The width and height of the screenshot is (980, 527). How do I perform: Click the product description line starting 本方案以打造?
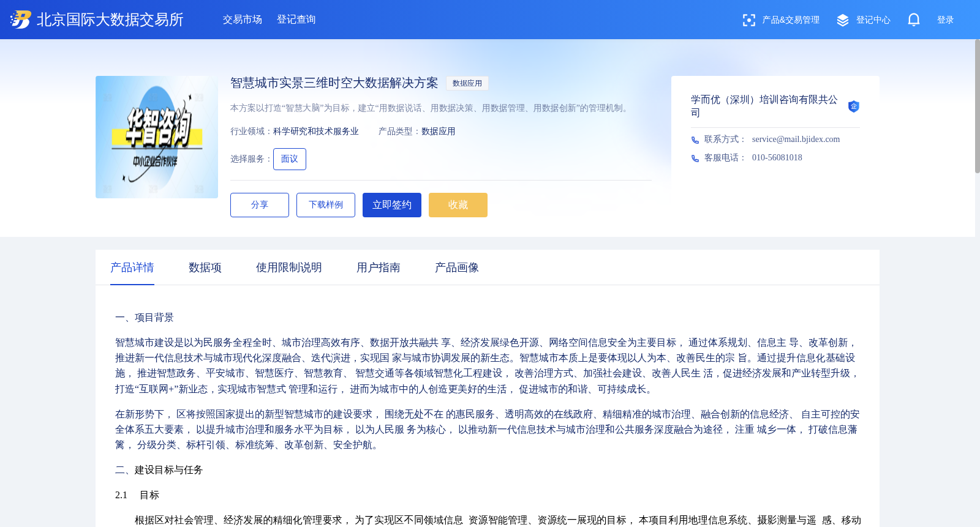(x=431, y=108)
